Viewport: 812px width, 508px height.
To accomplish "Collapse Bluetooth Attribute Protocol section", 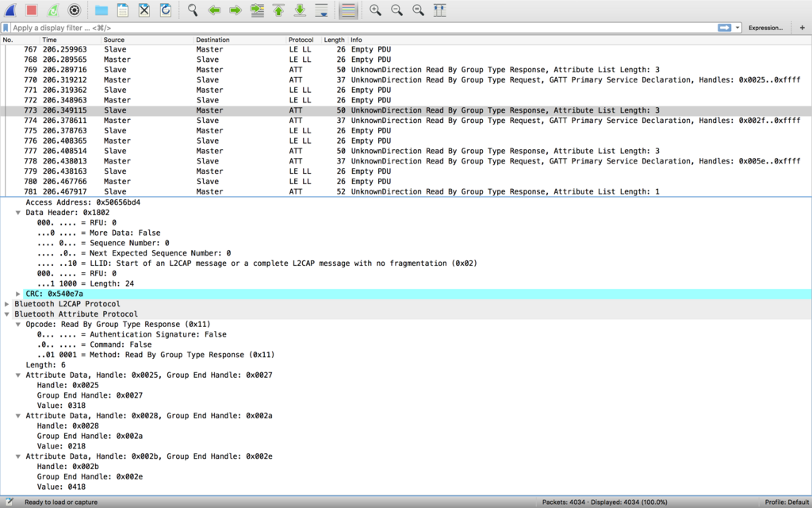I will point(6,314).
